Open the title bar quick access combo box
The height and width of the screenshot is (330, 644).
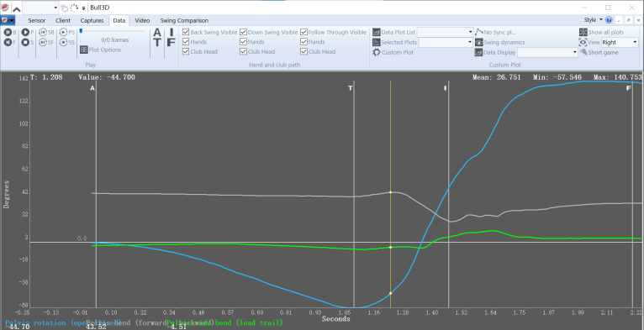click(40, 8)
